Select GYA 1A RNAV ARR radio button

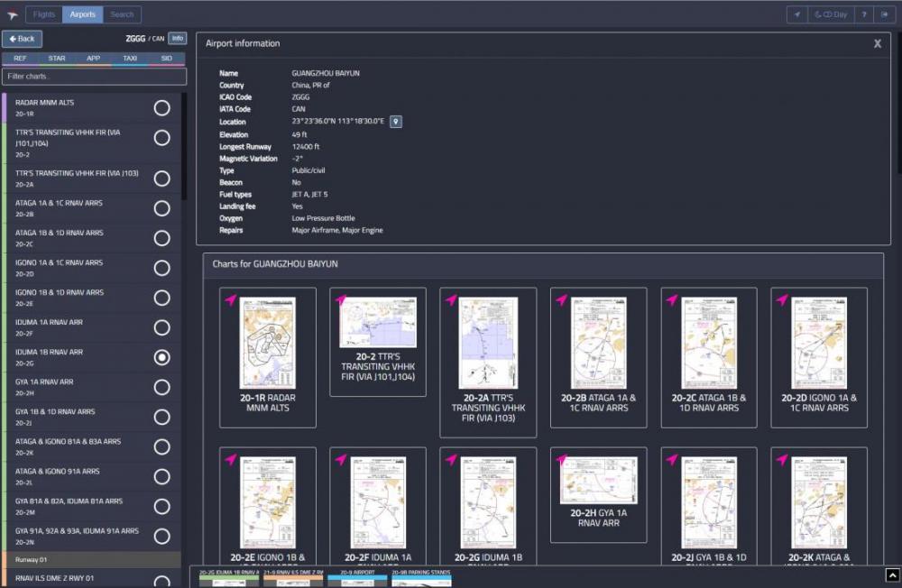pyautogui.click(x=161, y=387)
